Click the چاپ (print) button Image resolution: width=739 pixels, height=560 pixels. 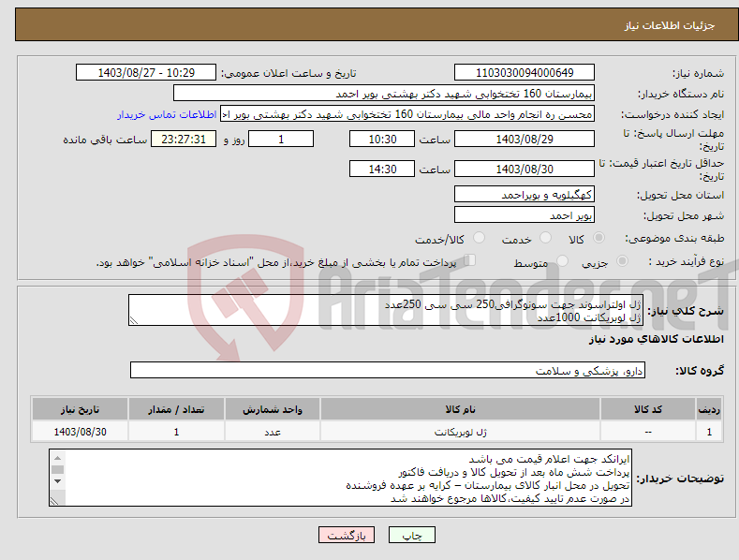[411, 535]
